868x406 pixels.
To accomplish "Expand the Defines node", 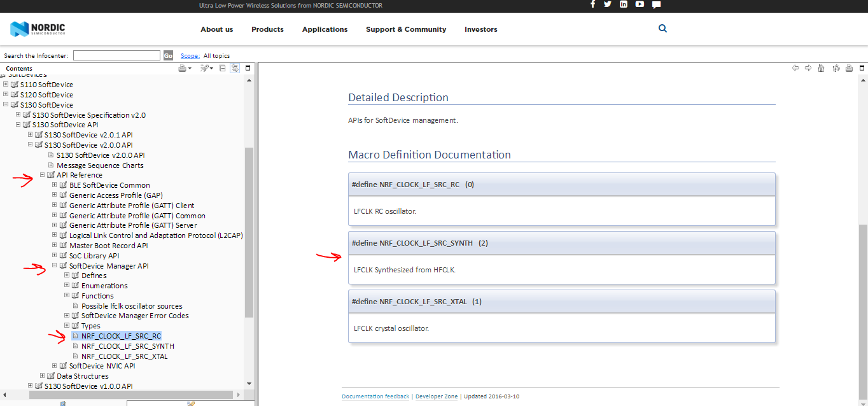I will click(67, 276).
